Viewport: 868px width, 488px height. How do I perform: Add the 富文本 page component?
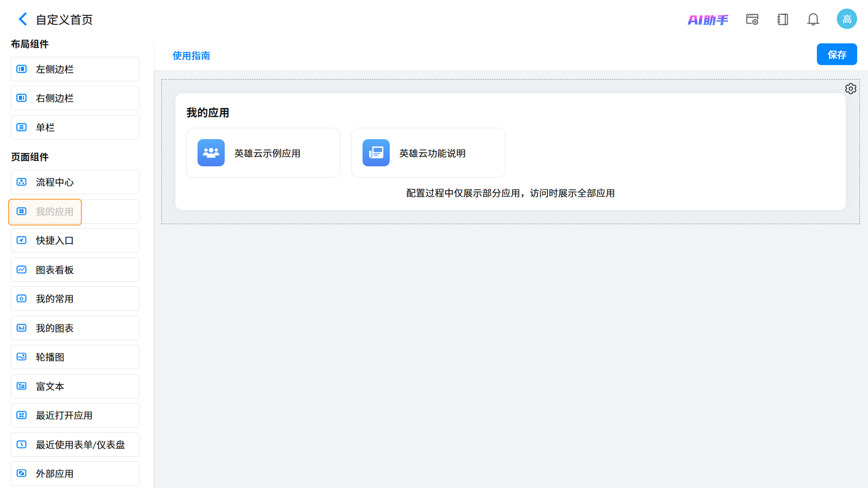75,386
